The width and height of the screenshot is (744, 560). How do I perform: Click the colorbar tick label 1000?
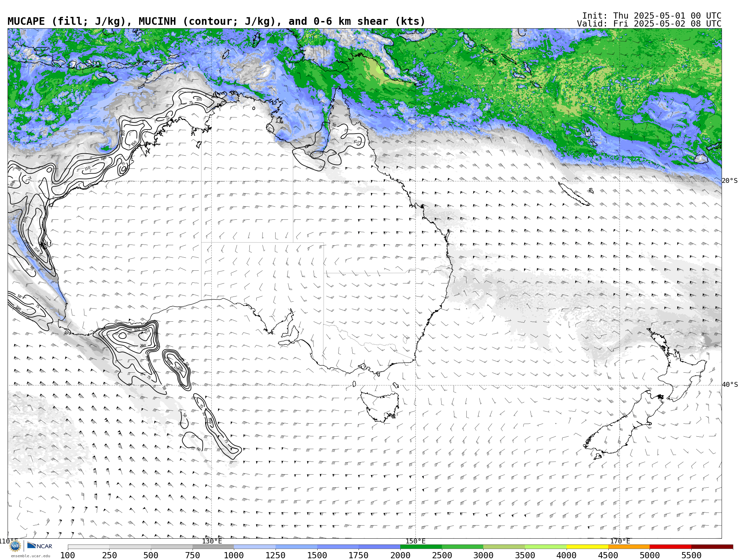[x=234, y=556]
